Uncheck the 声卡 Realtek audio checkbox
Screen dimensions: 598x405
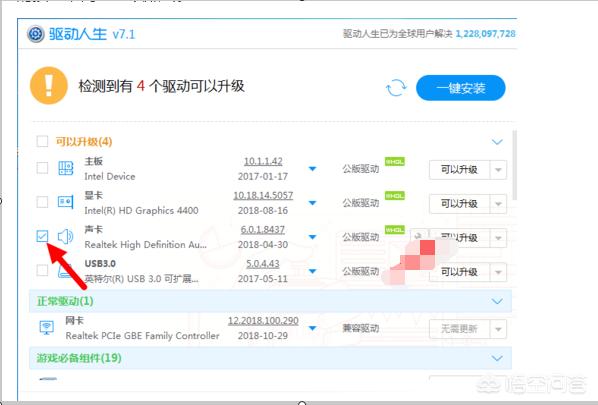point(42,236)
